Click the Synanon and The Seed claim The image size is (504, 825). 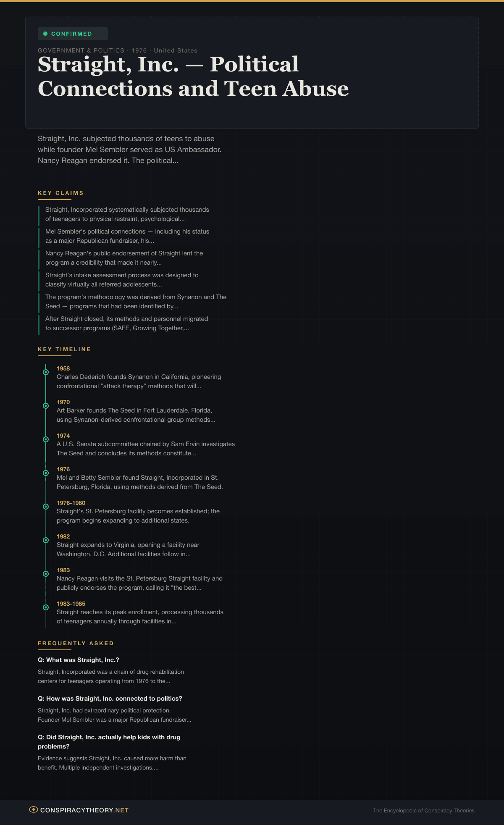click(x=136, y=302)
